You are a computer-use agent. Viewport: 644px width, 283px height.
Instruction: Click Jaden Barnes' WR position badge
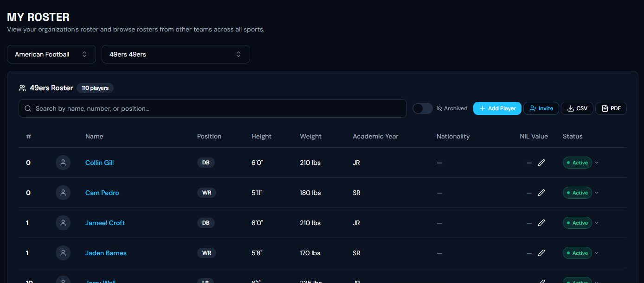206,253
